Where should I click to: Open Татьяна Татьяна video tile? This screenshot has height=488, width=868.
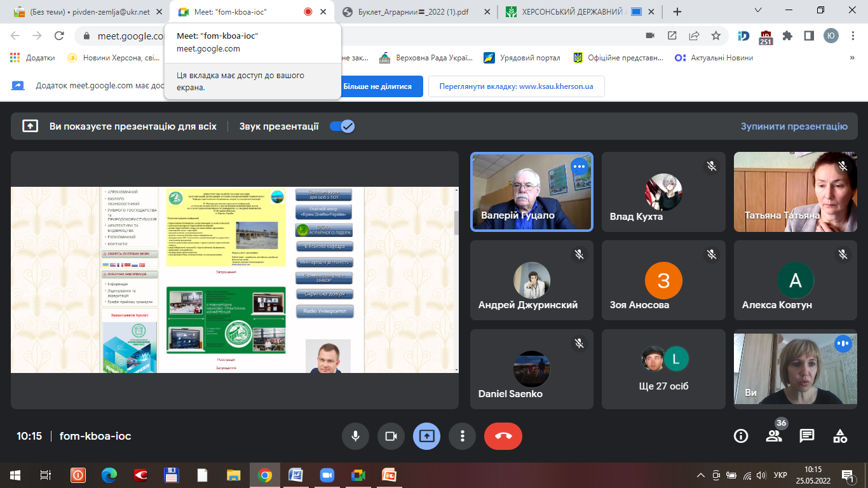pyautogui.click(x=795, y=191)
